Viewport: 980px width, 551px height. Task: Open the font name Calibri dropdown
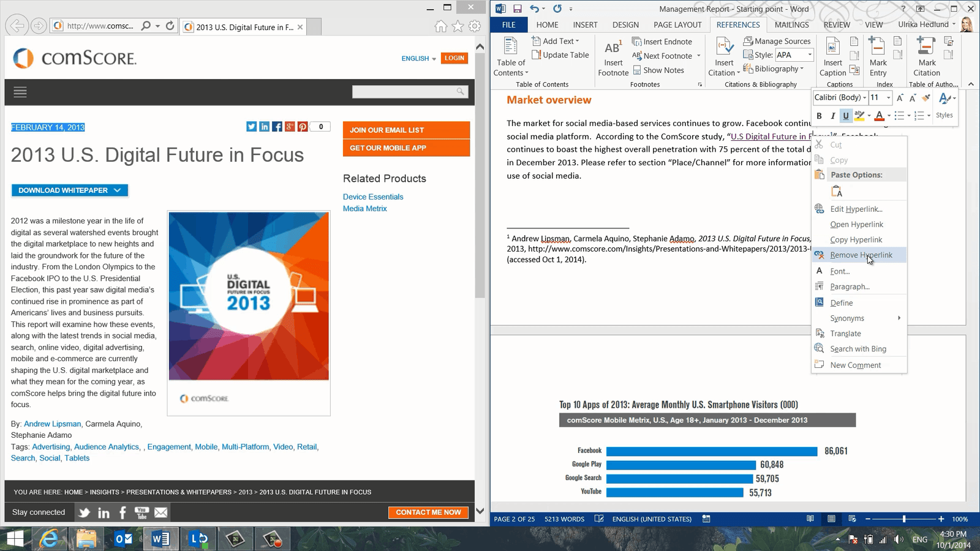[x=864, y=97]
